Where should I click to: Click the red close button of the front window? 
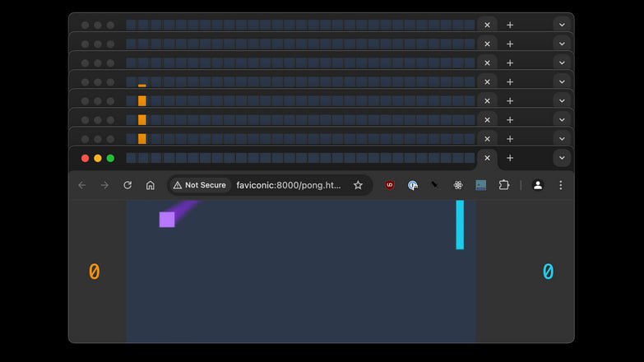pos(85,159)
